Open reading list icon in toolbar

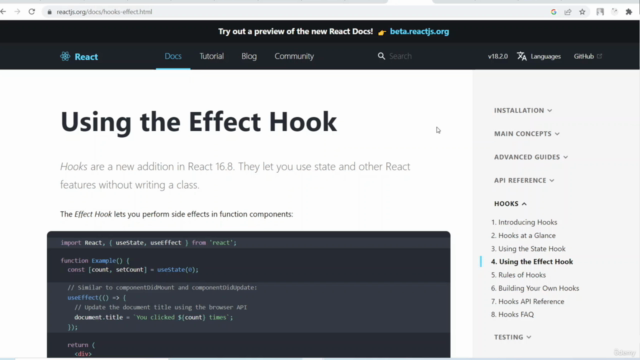(x=600, y=12)
